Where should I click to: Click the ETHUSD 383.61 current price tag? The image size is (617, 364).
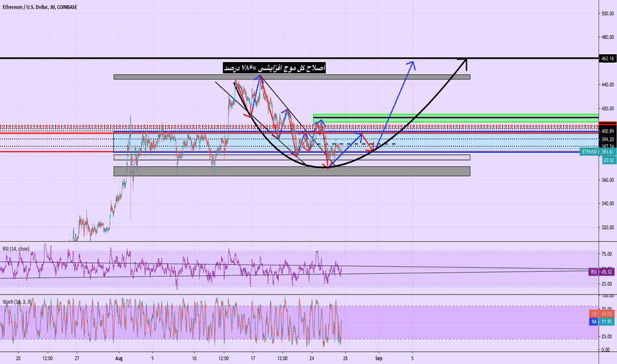597,152
